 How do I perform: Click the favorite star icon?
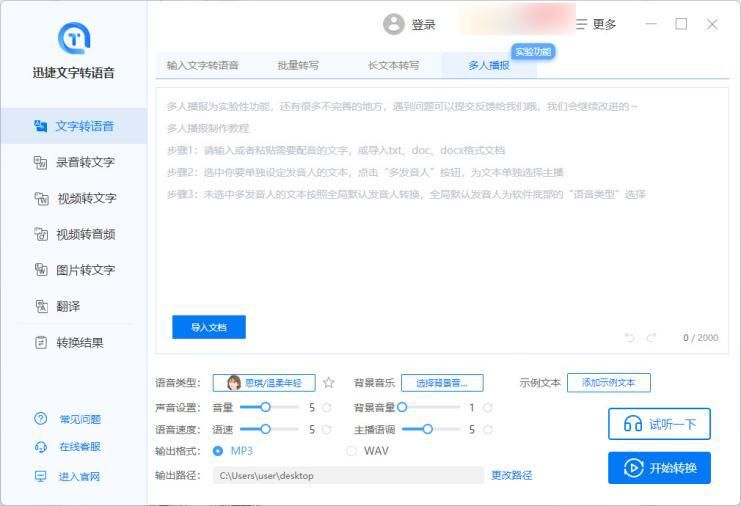329,383
